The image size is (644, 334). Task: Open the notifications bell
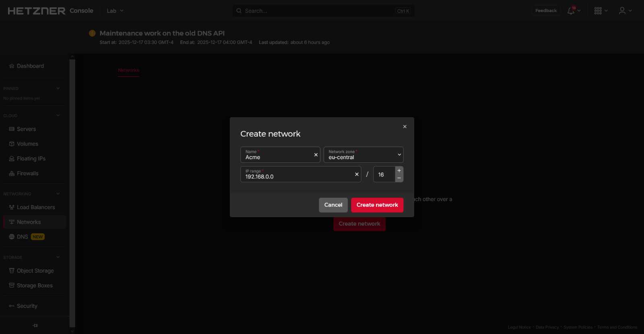point(571,11)
